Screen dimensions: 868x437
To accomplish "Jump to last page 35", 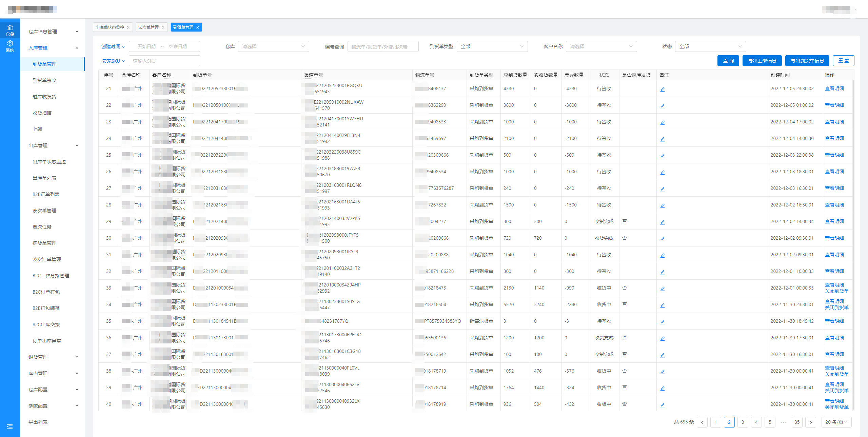I will (x=797, y=422).
